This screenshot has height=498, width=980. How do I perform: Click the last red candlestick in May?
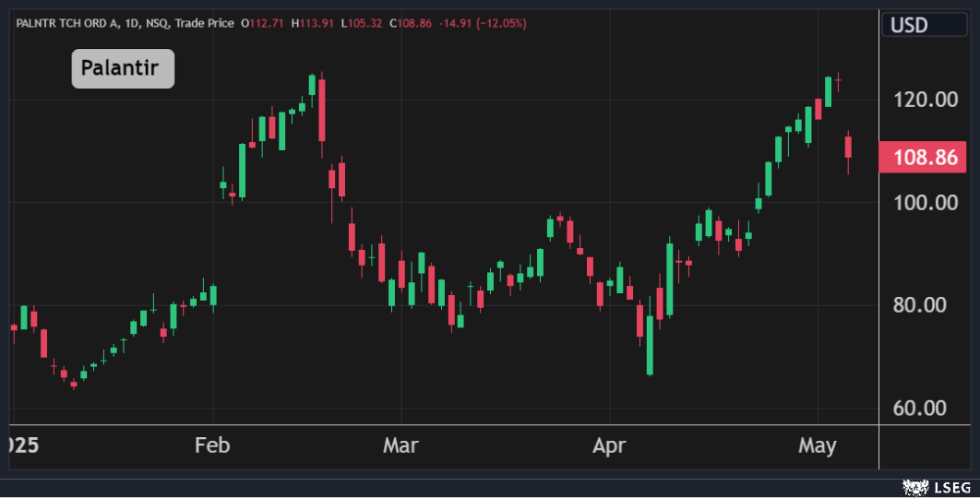[848, 147]
